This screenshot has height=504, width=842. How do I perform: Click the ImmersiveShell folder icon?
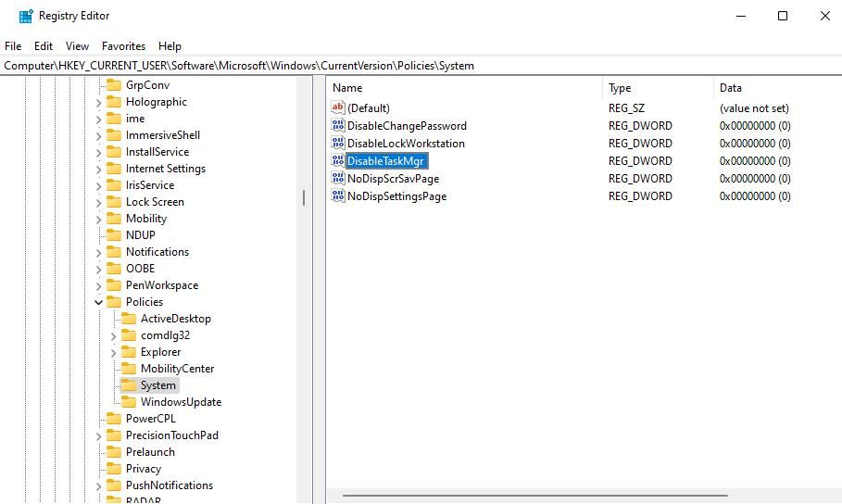pyautogui.click(x=114, y=135)
